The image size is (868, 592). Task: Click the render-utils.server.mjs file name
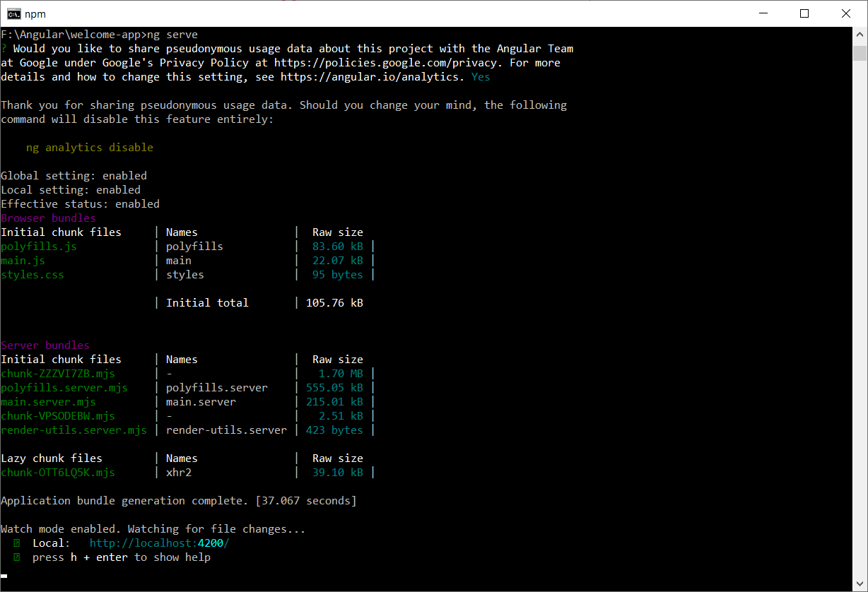(x=74, y=430)
